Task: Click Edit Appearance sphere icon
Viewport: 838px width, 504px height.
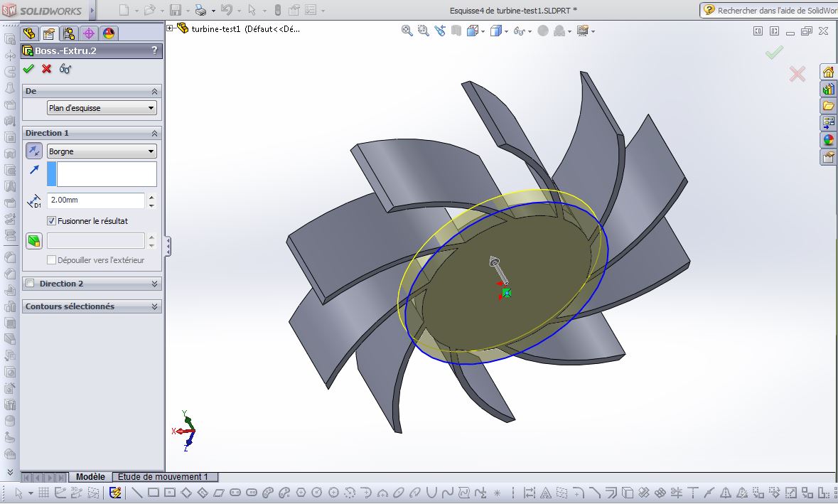Action: click(543, 31)
